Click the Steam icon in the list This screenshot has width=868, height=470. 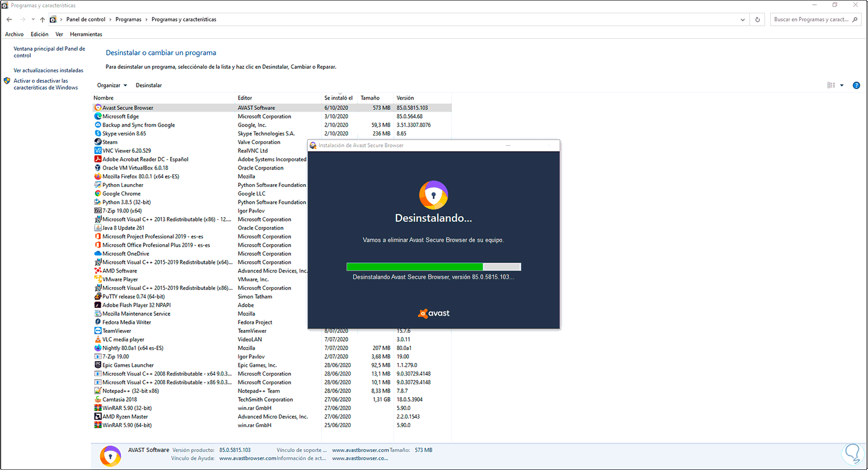[x=97, y=142]
